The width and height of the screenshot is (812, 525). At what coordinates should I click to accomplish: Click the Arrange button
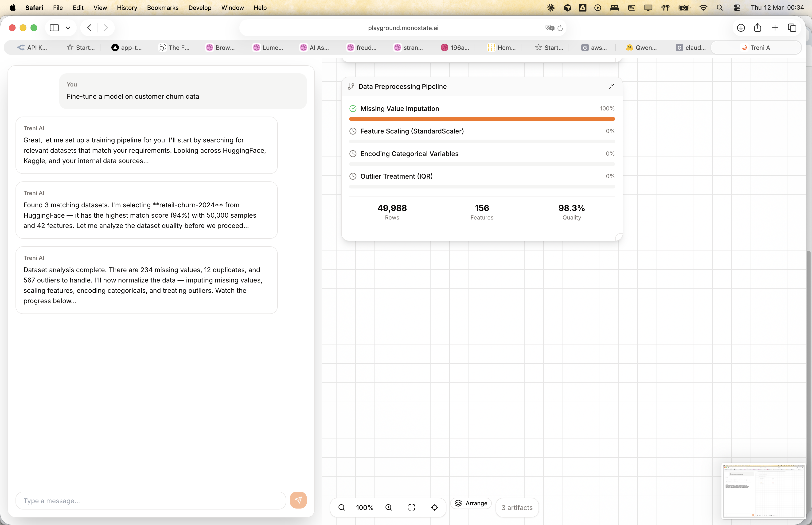point(471,503)
